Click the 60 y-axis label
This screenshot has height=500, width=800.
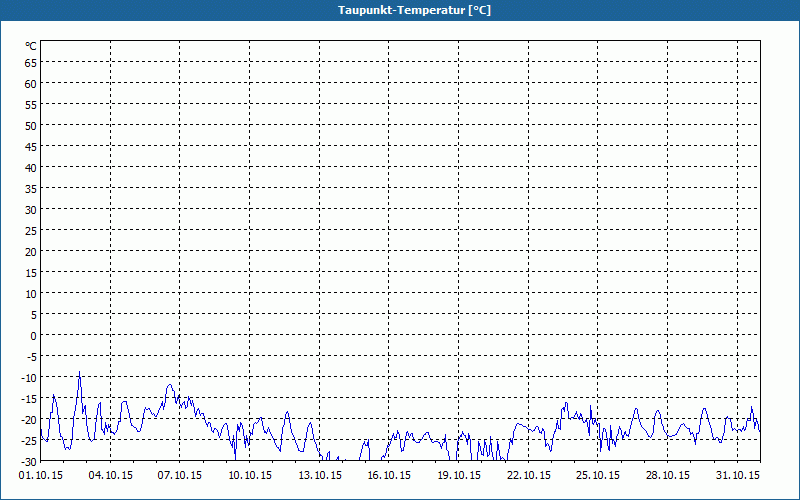(31, 84)
